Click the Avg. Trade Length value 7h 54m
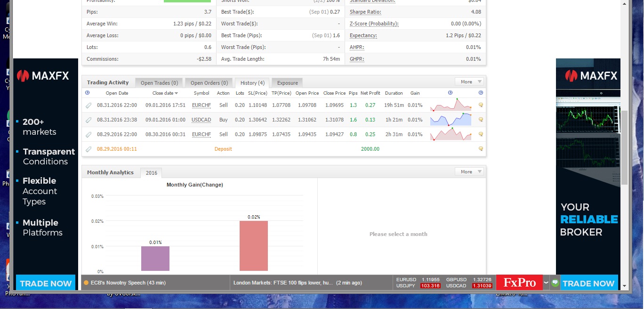The height and width of the screenshot is (309, 644). click(331, 59)
